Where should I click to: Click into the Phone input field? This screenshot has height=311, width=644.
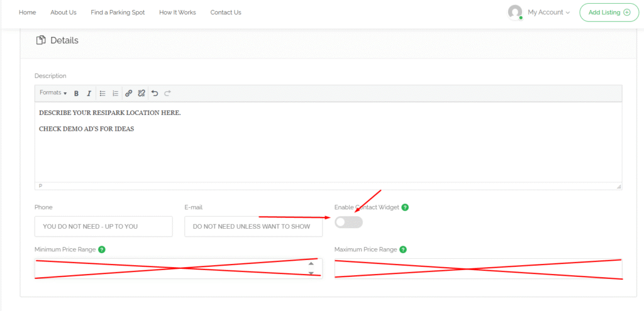(x=103, y=226)
